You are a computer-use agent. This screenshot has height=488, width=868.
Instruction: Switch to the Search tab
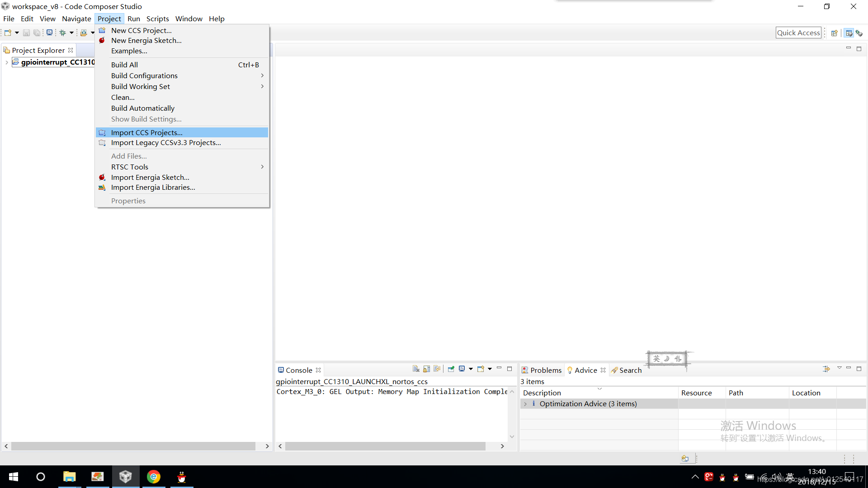coord(626,370)
